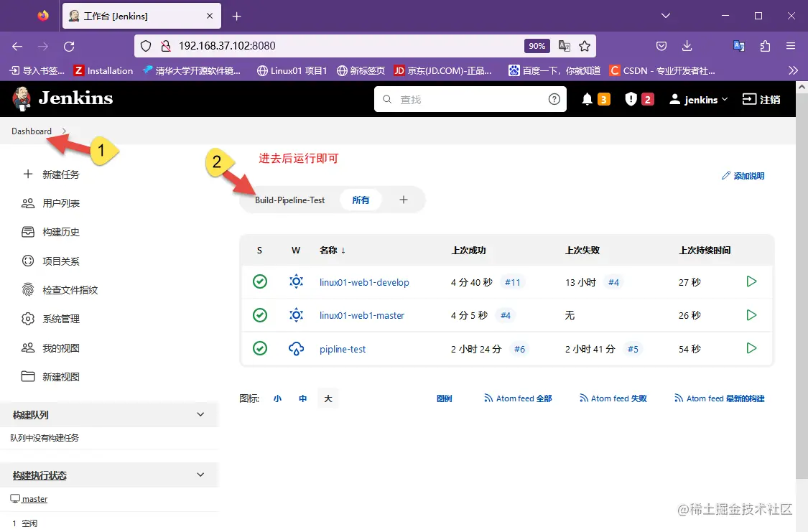Open Atom feed 最新的构建 link

coord(720,398)
